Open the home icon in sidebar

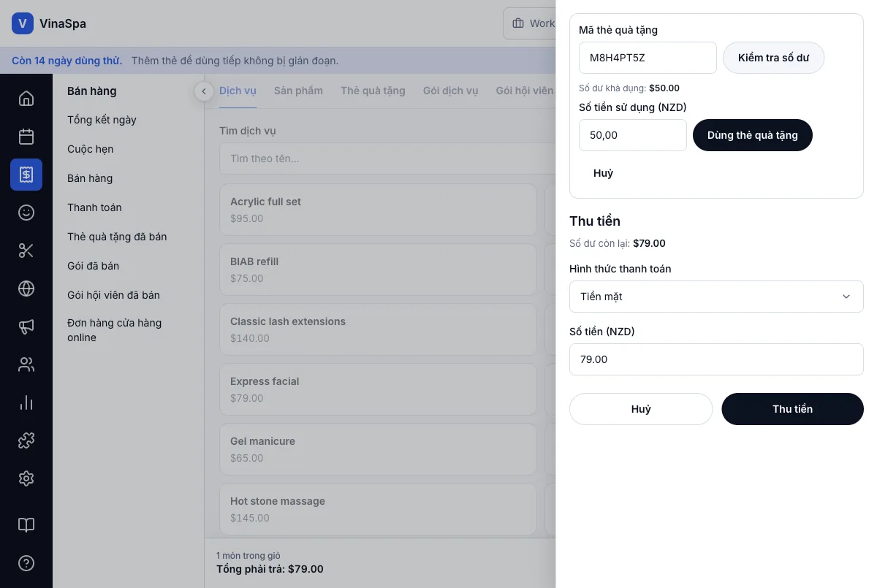(x=26, y=99)
